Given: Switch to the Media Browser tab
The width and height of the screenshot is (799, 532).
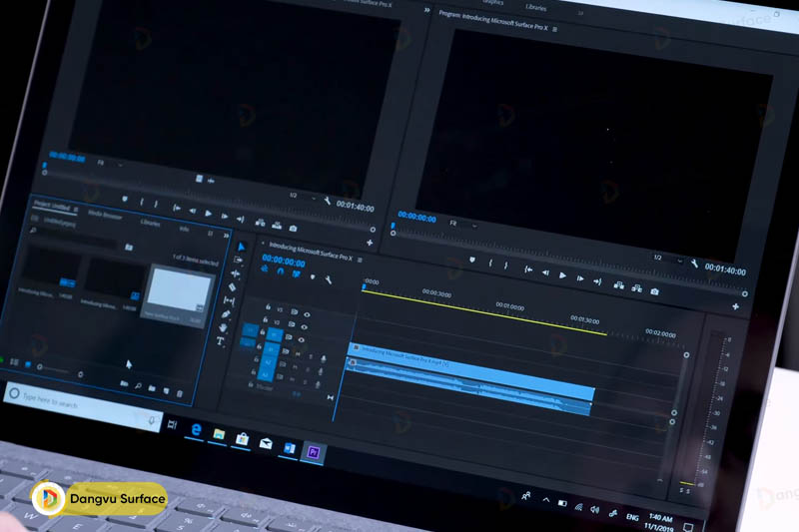Looking at the screenshot, I should (105, 214).
